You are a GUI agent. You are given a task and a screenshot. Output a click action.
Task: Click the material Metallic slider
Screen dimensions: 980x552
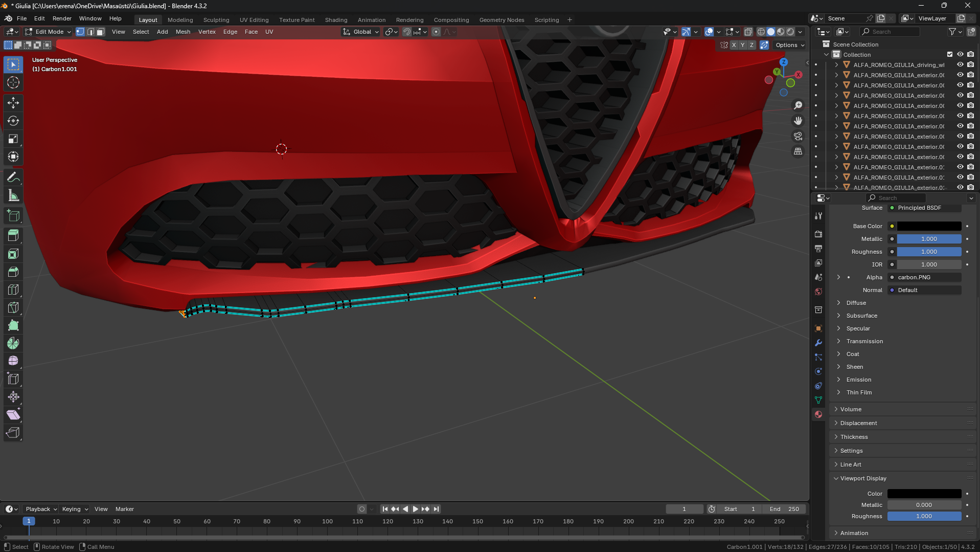[x=929, y=239]
